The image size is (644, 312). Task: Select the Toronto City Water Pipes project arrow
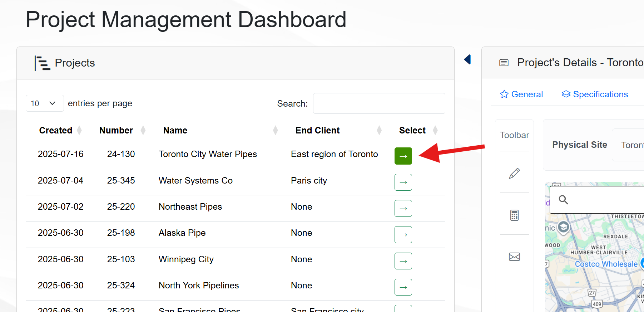click(x=403, y=156)
